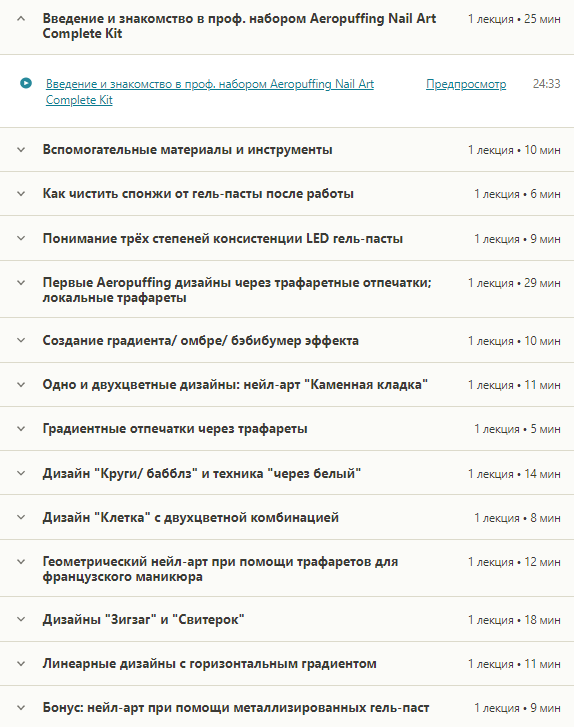This screenshot has width=574, height=727.
Task: Open the "Предпросмотр" preview link
Action: (x=466, y=84)
